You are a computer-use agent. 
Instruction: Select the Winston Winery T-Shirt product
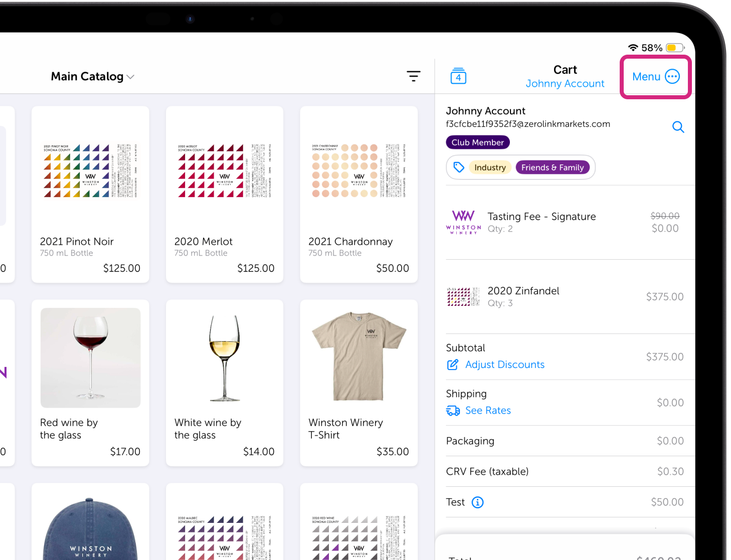(359, 383)
